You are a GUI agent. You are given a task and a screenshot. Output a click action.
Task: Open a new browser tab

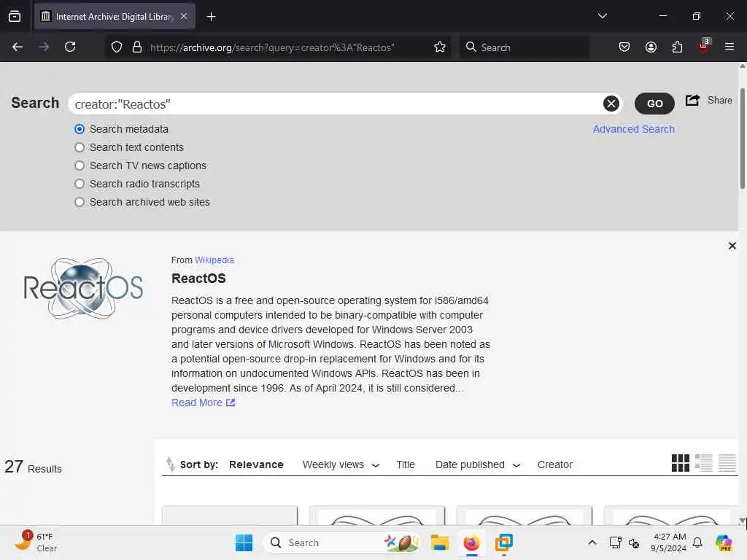pyautogui.click(x=211, y=17)
